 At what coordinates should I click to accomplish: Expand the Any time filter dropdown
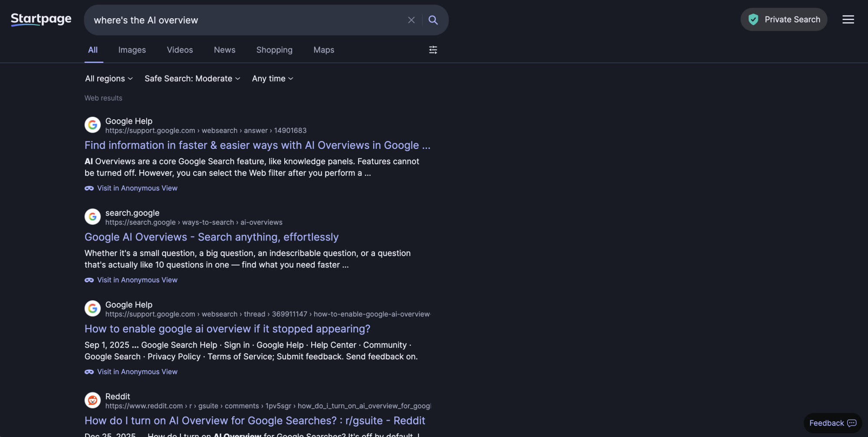[x=273, y=79]
